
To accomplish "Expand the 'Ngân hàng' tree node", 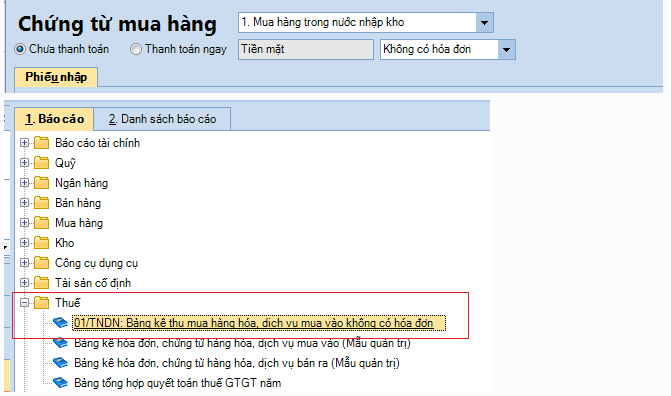I will (24, 183).
